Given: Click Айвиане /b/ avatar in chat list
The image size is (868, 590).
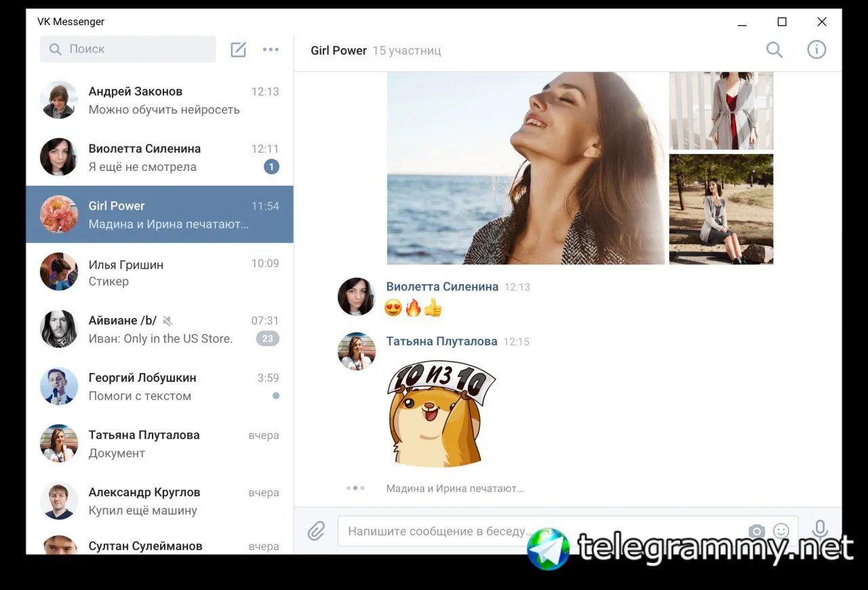Looking at the screenshot, I should [59, 329].
